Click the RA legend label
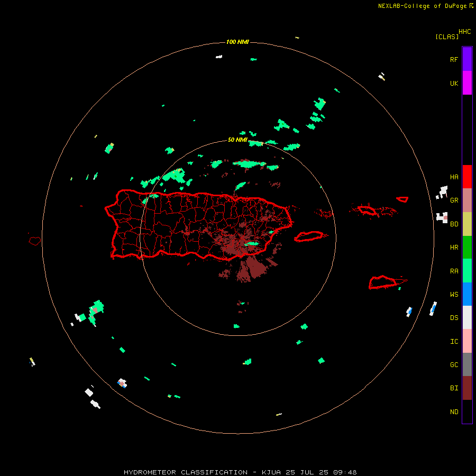The height and width of the screenshot is (476, 476). [454, 271]
